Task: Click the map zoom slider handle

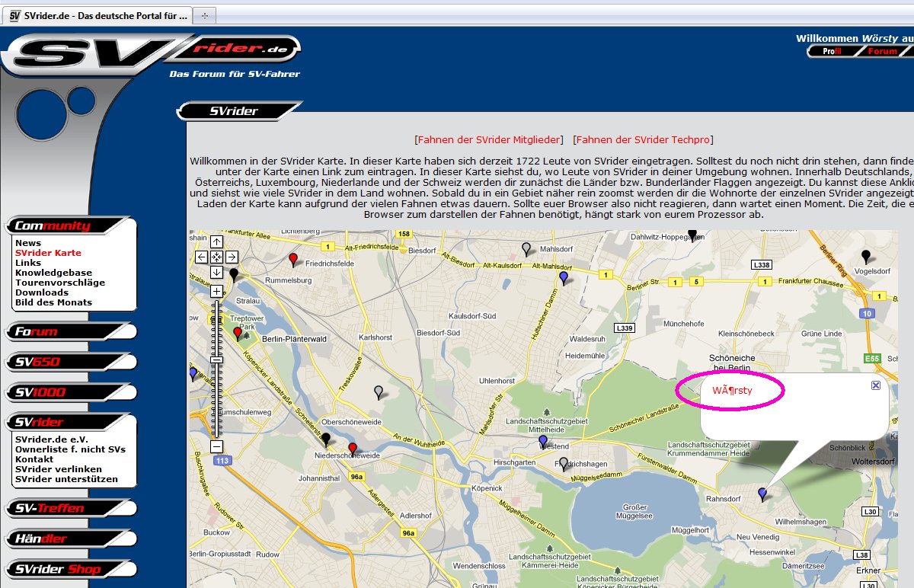Action: 216,359
